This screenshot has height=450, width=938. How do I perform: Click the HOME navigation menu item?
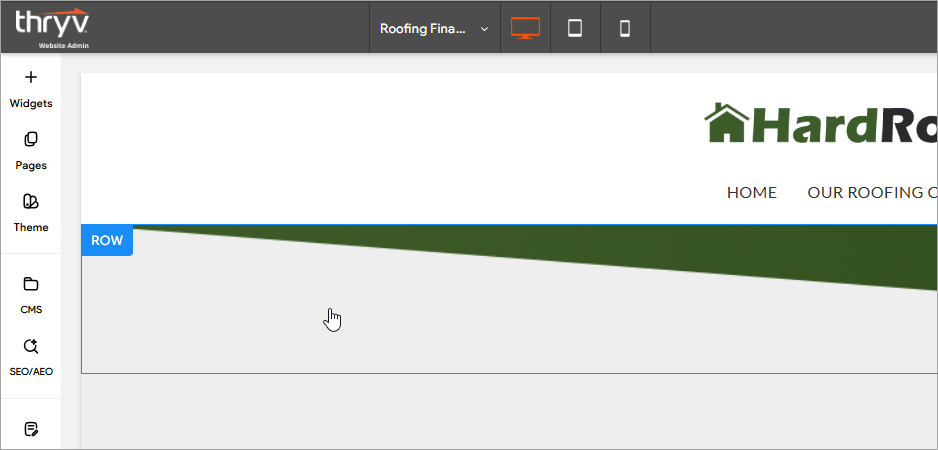tap(751, 193)
